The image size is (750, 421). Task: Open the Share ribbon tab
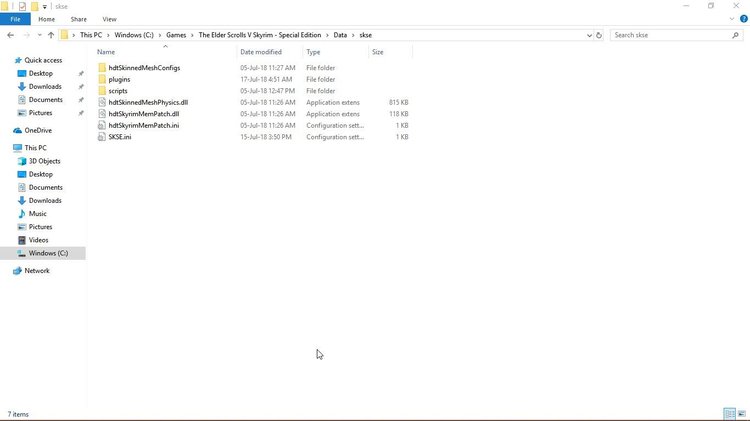(x=78, y=19)
